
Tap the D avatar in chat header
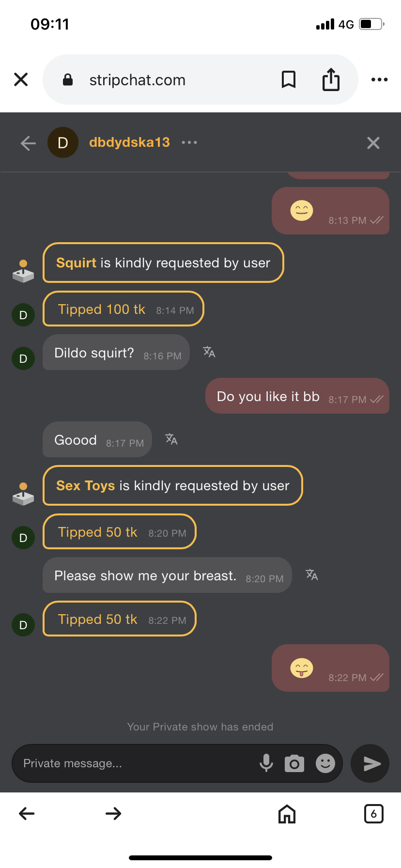pos(63,142)
